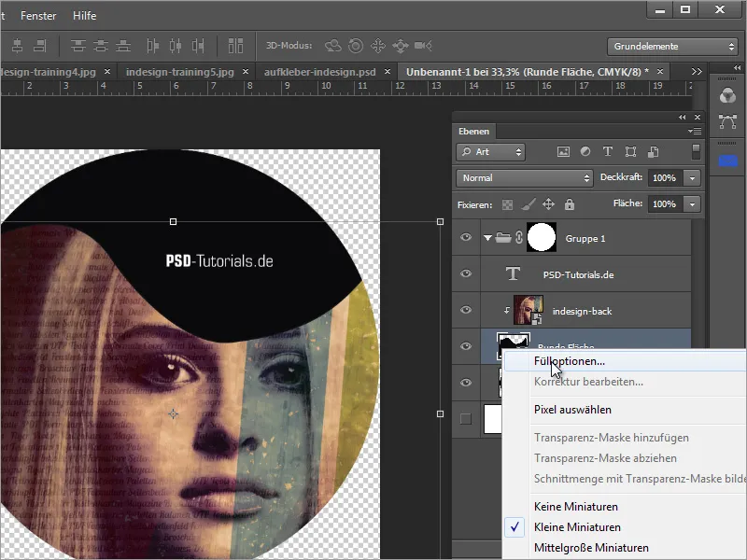Open the Fläche slider arrow

692,204
